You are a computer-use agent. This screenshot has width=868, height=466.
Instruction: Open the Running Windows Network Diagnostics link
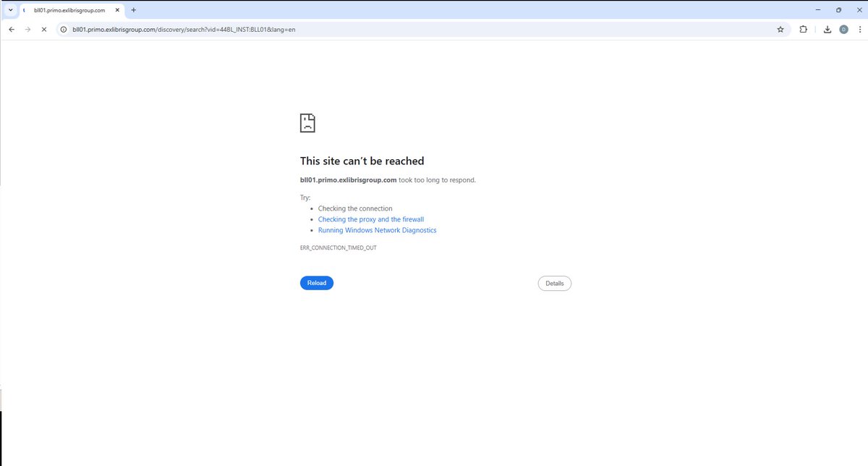377,229
